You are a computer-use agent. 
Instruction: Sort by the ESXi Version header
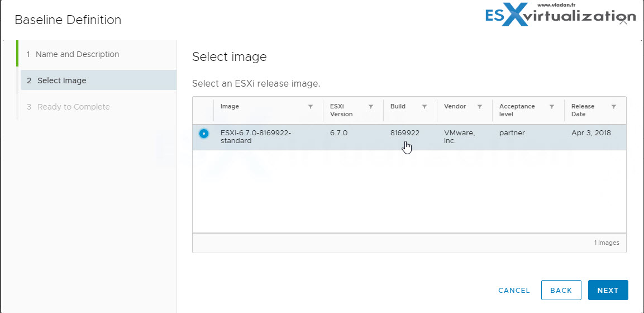[x=341, y=110]
